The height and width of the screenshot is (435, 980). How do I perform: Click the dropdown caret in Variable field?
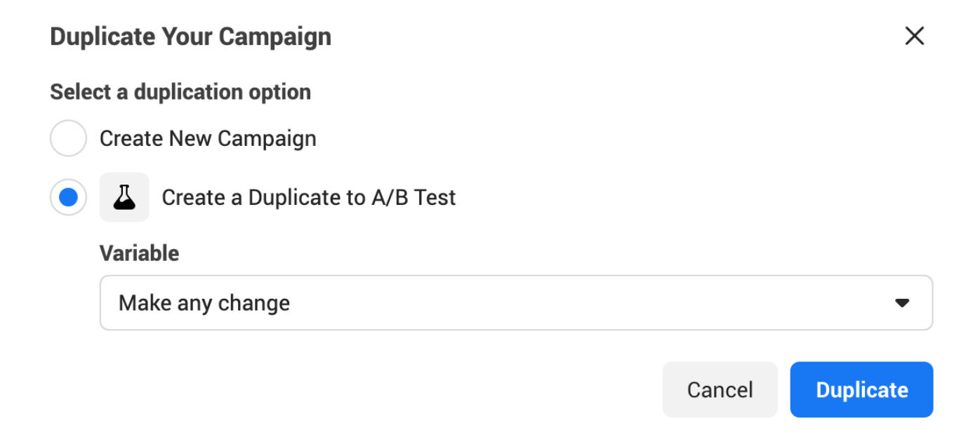click(902, 303)
